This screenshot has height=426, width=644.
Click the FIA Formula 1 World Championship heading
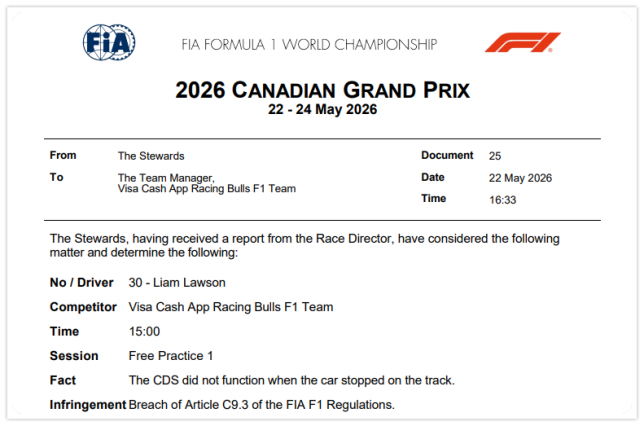click(x=309, y=44)
